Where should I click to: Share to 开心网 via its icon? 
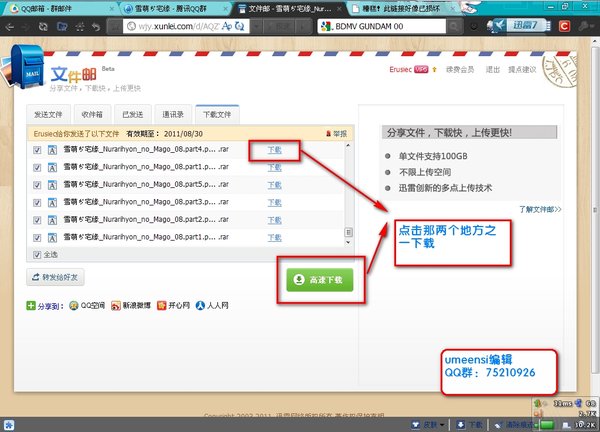pos(161,305)
